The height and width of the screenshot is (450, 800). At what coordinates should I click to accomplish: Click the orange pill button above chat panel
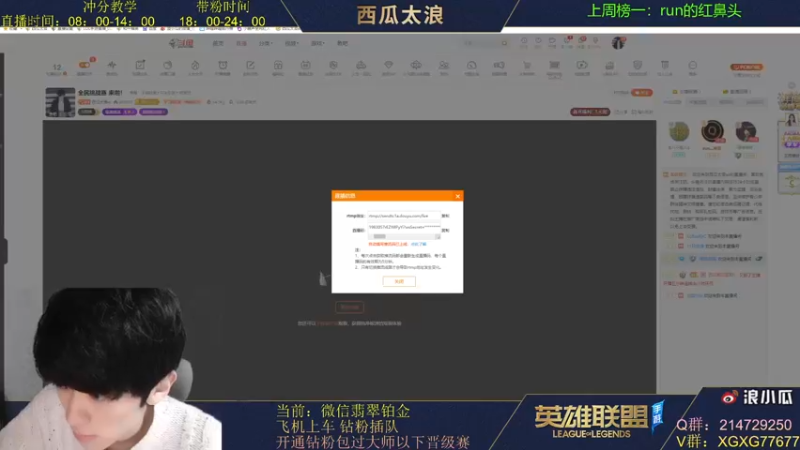[x=747, y=67]
